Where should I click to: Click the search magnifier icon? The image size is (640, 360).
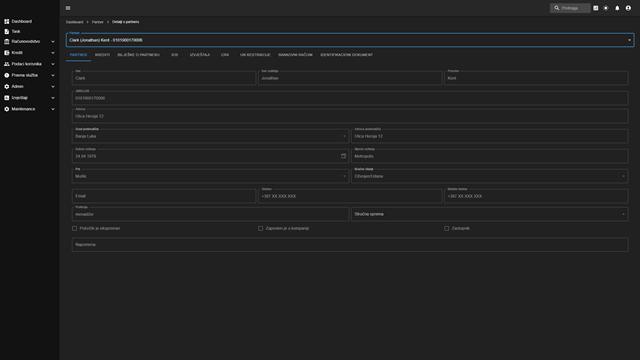point(557,8)
